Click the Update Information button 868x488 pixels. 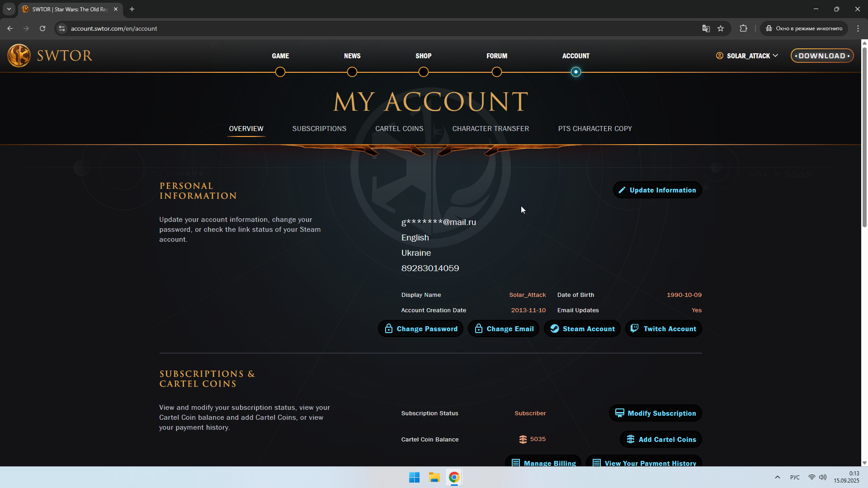tap(657, 190)
